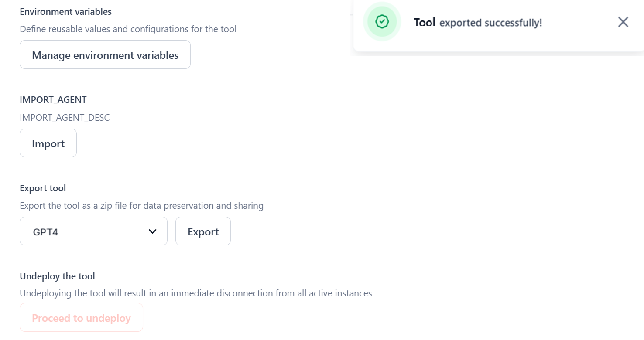Image resolution: width=644 pixels, height=340 pixels.
Task: Click the immediate disconnection warning text
Action: [195, 293]
